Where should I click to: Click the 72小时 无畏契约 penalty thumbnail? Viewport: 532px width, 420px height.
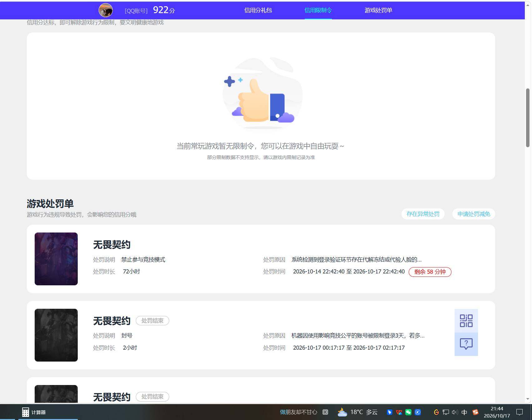click(56, 259)
